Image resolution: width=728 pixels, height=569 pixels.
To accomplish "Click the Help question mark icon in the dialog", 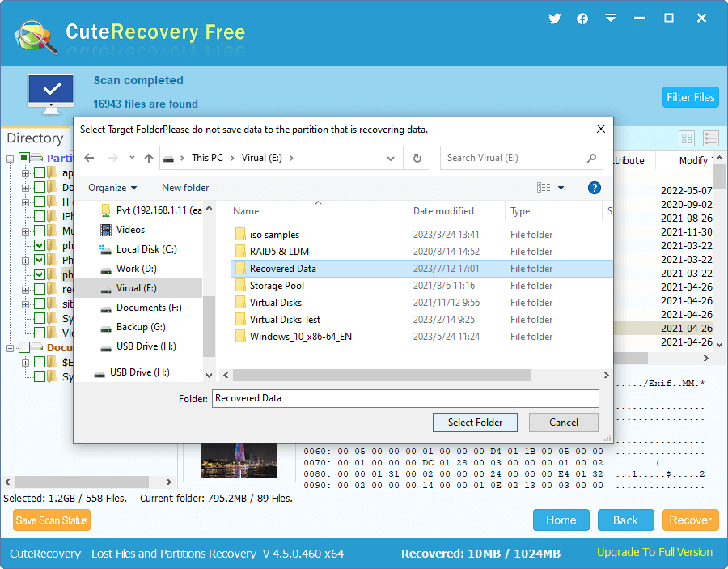I will 594,187.
